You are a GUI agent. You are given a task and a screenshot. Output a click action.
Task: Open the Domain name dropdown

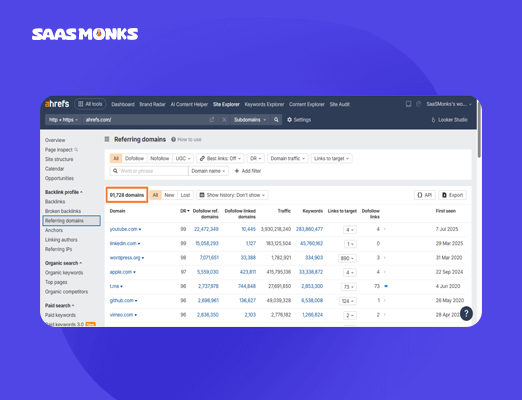coord(208,171)
